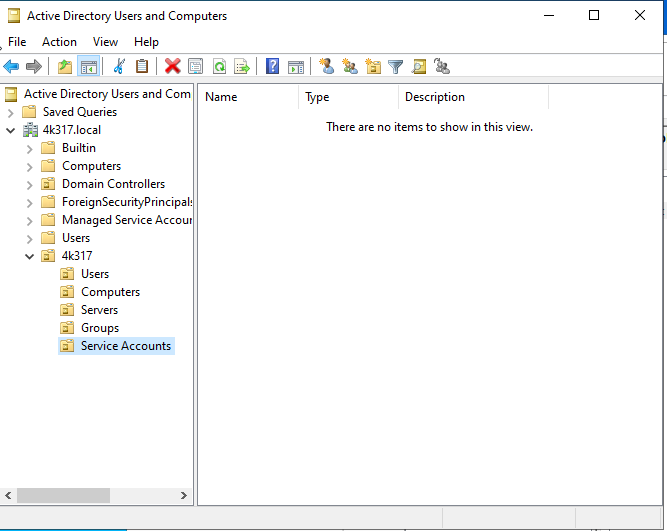Expand the Domain Controllers node
667x531 pixels.
coord(29,184)
